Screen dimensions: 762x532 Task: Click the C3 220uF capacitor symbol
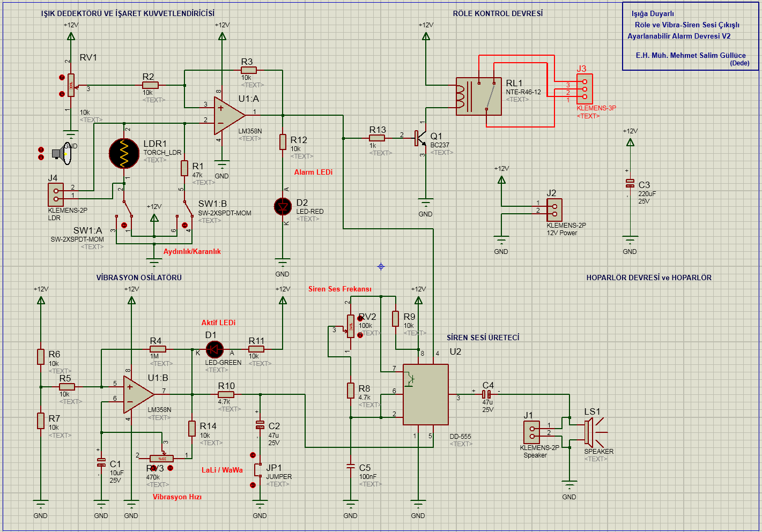pyautogui.click(x=630, y=183)
